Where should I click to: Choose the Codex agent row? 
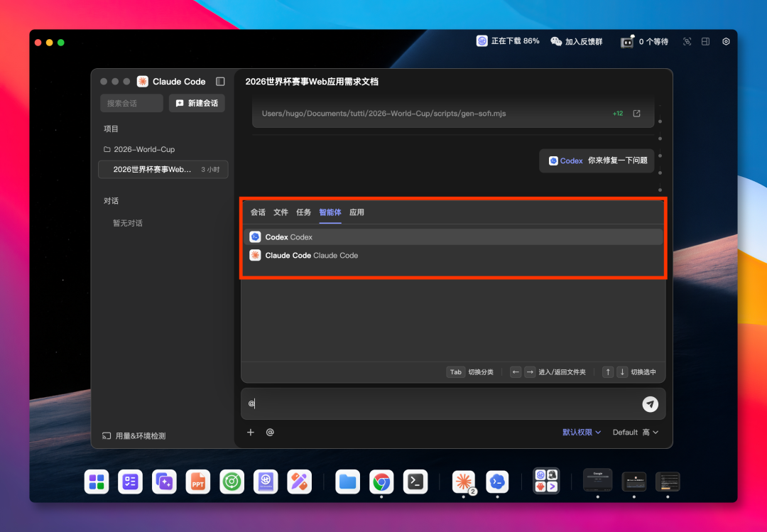pyautogui.click(x=453, y=237)
